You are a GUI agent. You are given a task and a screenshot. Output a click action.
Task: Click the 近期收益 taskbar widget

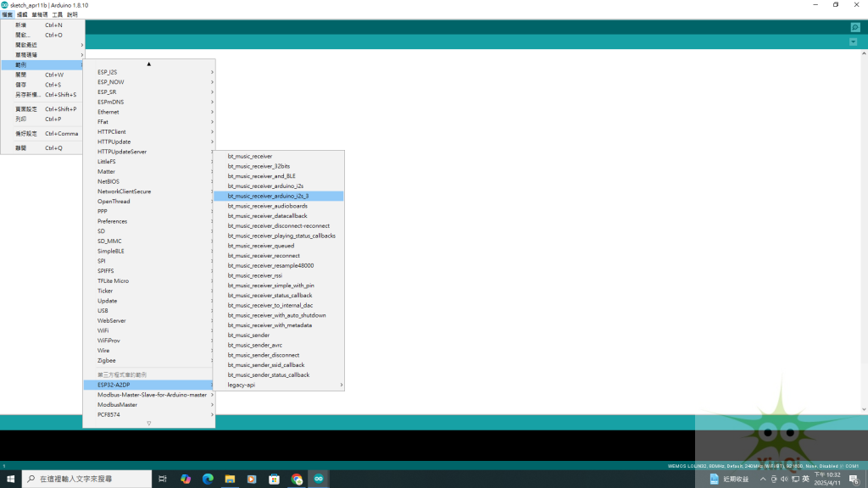click(729, 479)
